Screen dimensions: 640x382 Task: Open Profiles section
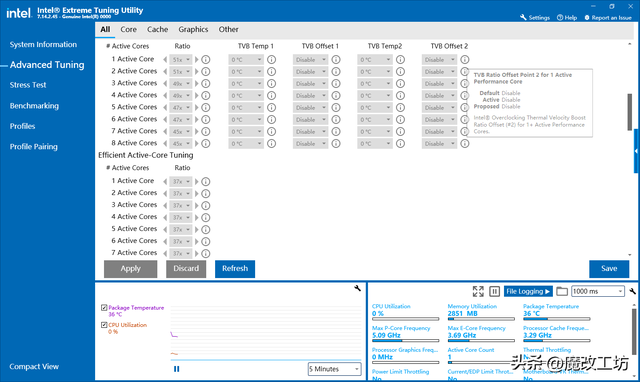22,126
